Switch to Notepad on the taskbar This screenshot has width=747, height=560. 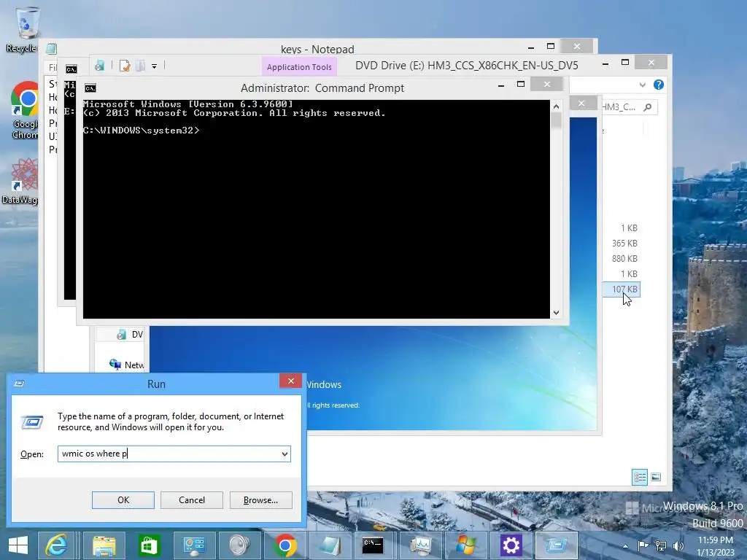pos(330,545)
